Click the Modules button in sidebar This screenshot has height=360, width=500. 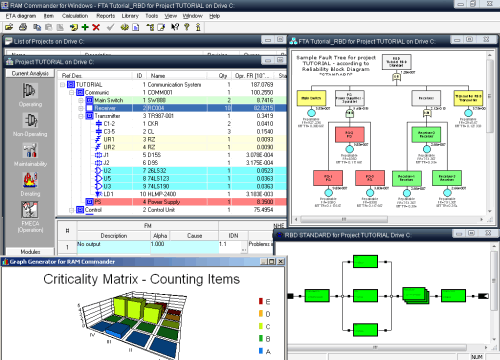[30, 252]
